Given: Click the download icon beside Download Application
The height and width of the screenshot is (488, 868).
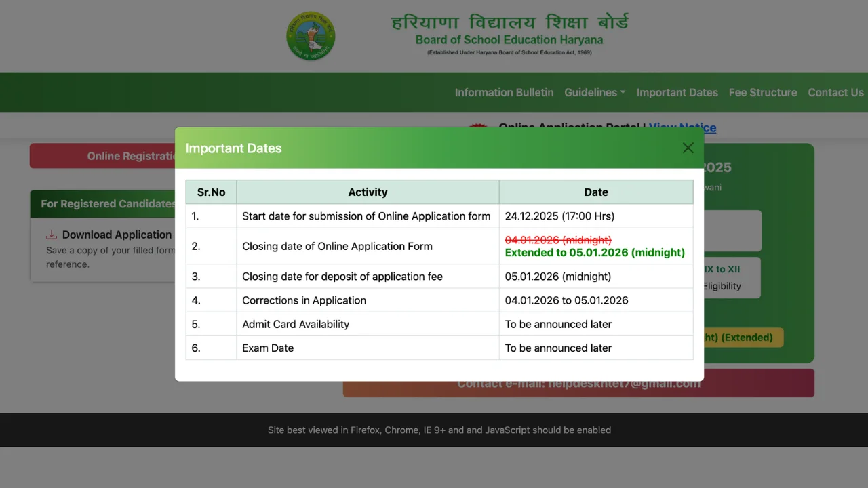Looking at the screenshot, I should click(52, 235).
